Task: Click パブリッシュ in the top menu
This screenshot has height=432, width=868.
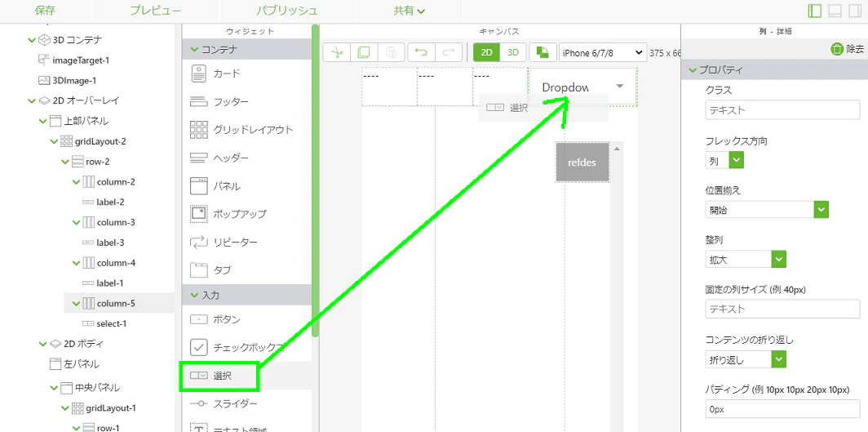Action: pyautogui.click(x=287, y=11)
